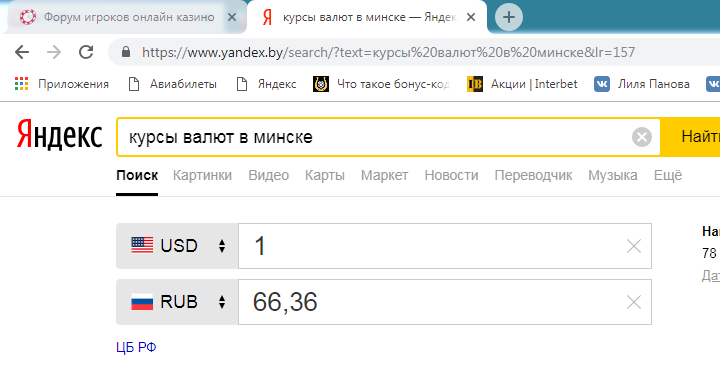Click the yellow Найти search button
720x381 pixels.
(690, 137)
